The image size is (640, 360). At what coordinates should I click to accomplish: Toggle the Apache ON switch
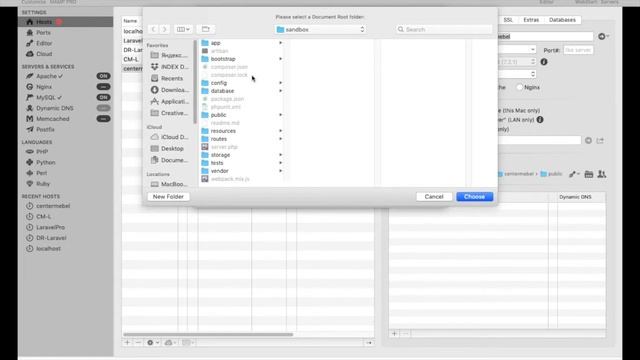click(103, 76)
